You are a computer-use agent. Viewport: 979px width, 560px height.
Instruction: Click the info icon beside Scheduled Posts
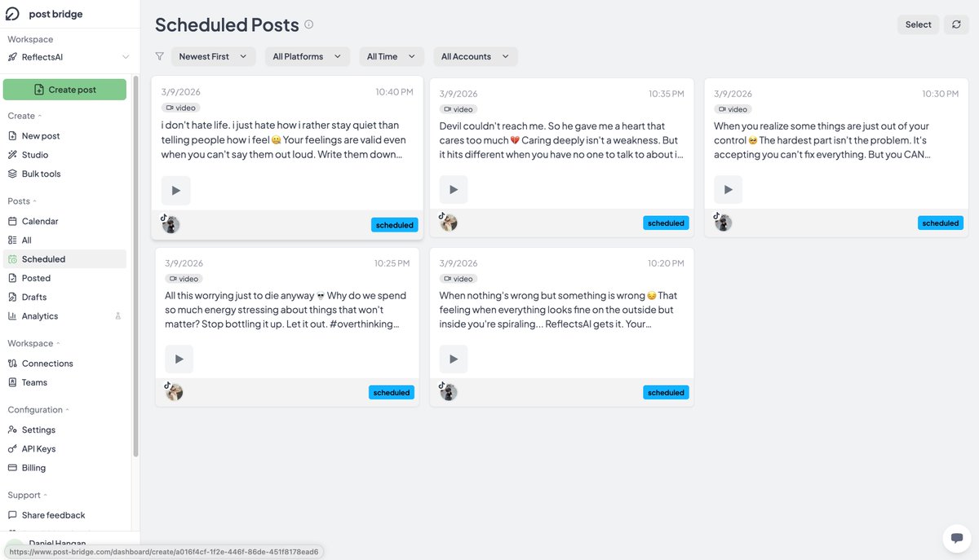tap(309, 24)
